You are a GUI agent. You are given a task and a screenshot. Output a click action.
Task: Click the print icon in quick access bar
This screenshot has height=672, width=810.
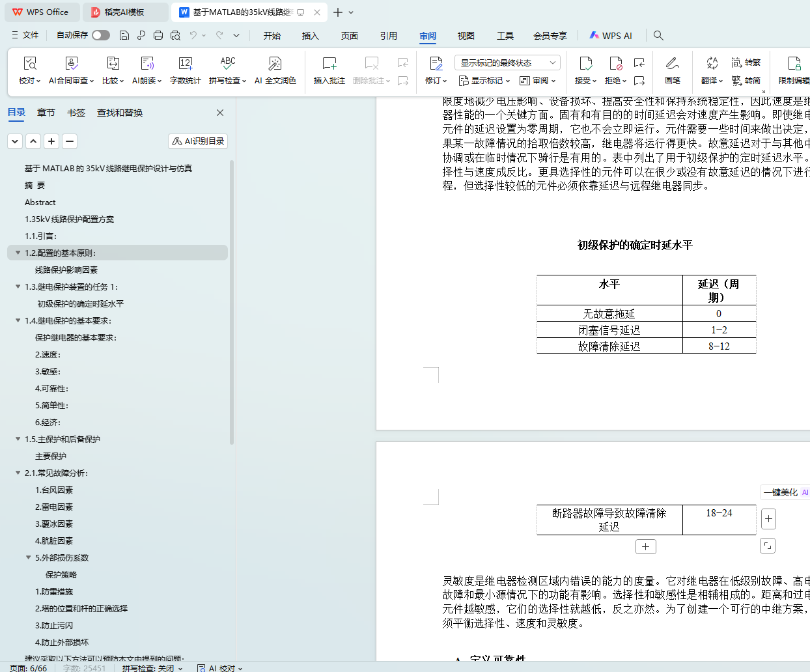click(158, 35)
